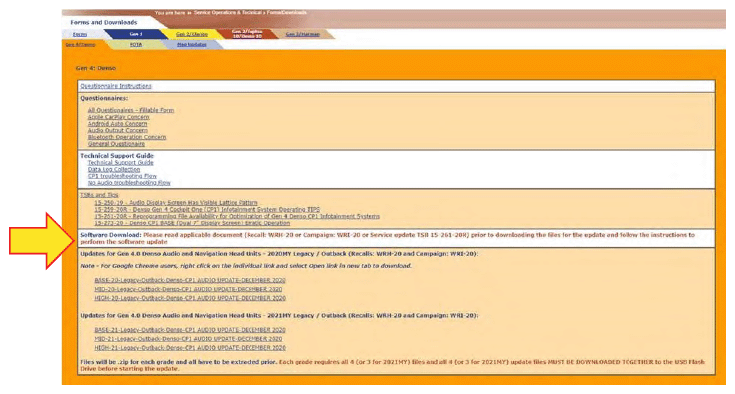735x394 pixels.
Task: Click the bold 'Technical Support Guide' heading
Action: (x=117, y=156)
